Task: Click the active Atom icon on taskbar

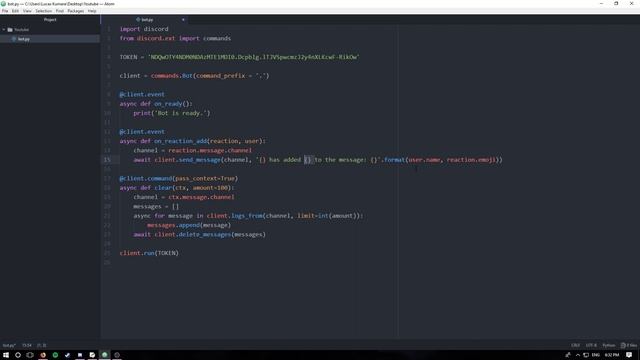Action: pyautogui.click(x=104, y=355)
